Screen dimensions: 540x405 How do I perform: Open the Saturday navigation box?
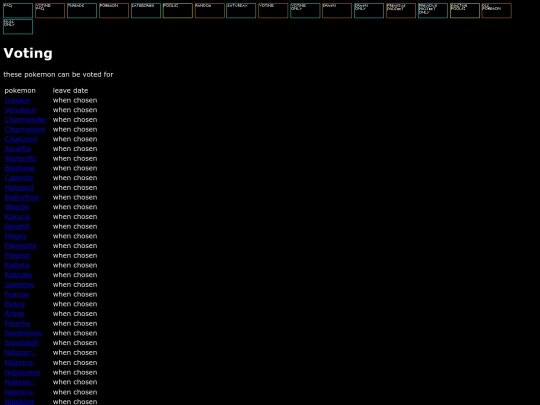(x=241, y=11)
